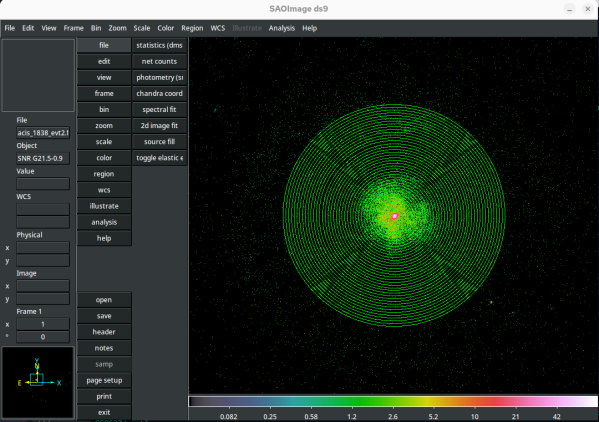Viewport: 599px width, 422px height.
Task: Click the Physical x field
Action: coord(43,247)
